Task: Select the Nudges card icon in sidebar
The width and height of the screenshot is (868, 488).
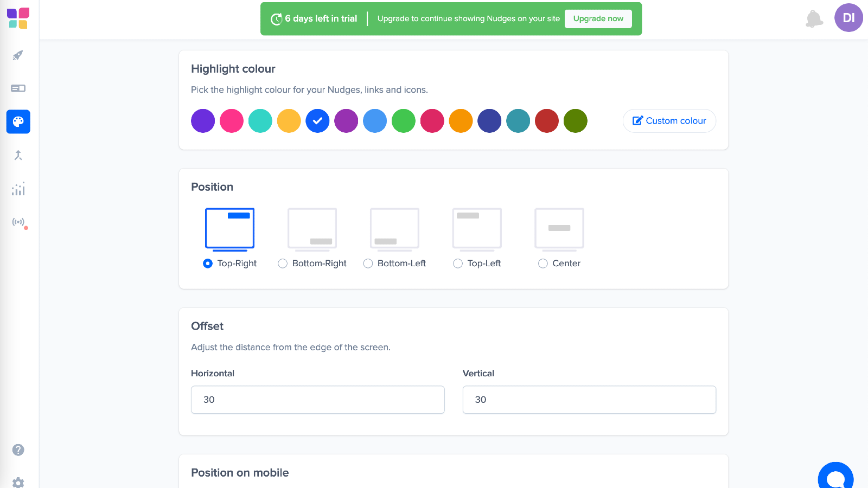Action: pyautogui.click(x=18, y=88)
